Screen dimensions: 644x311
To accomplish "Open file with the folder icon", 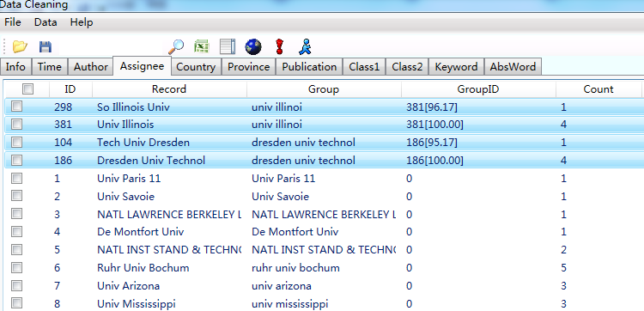I will click(19, 46).
